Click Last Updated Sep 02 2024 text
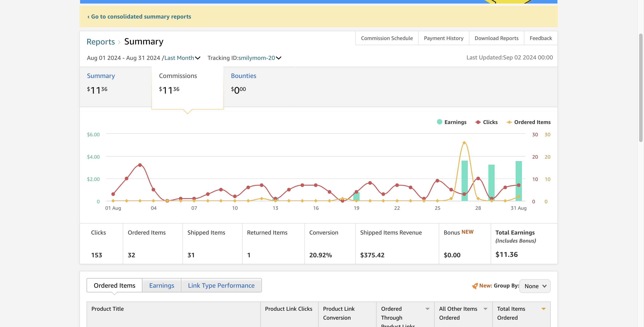The width and height of the screenshot is (644, 327). 510,57
